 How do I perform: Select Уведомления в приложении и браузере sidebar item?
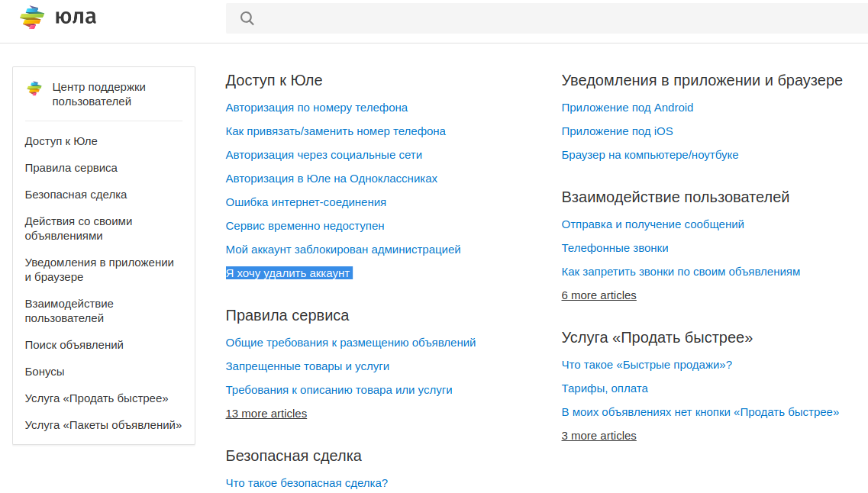pyautogui.click(x=99, y=269)
